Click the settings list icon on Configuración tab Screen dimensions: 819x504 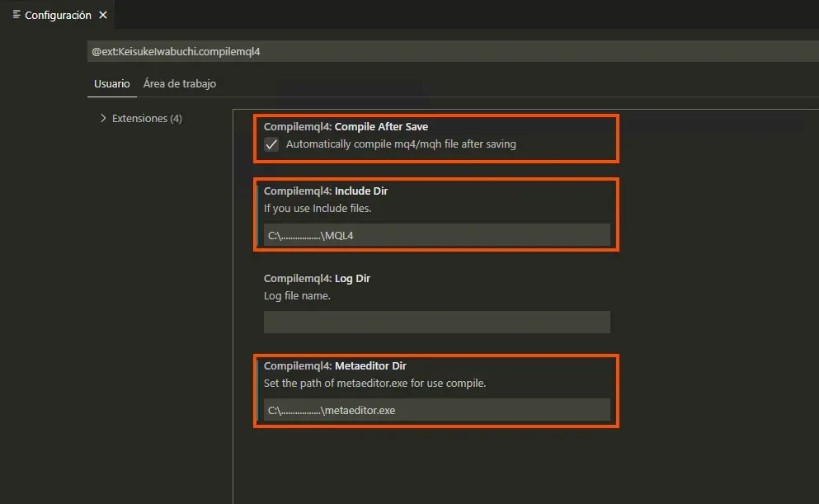[x=16, y=15]
